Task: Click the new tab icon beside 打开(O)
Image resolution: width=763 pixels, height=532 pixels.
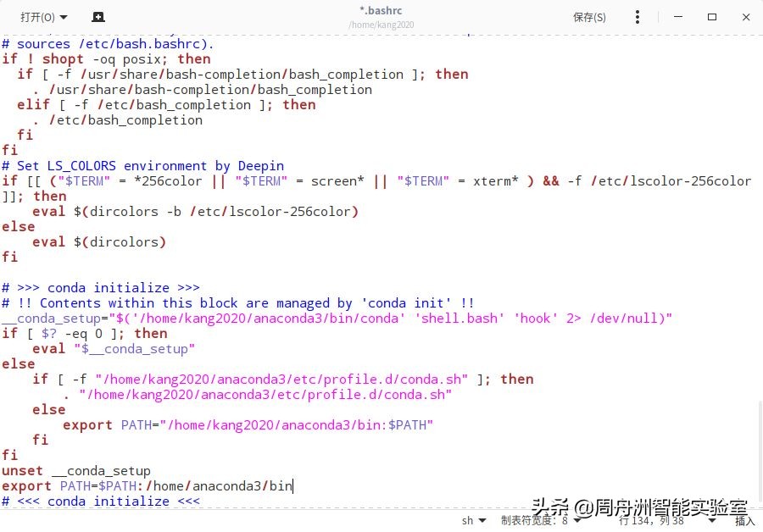Action: point(97,16)
